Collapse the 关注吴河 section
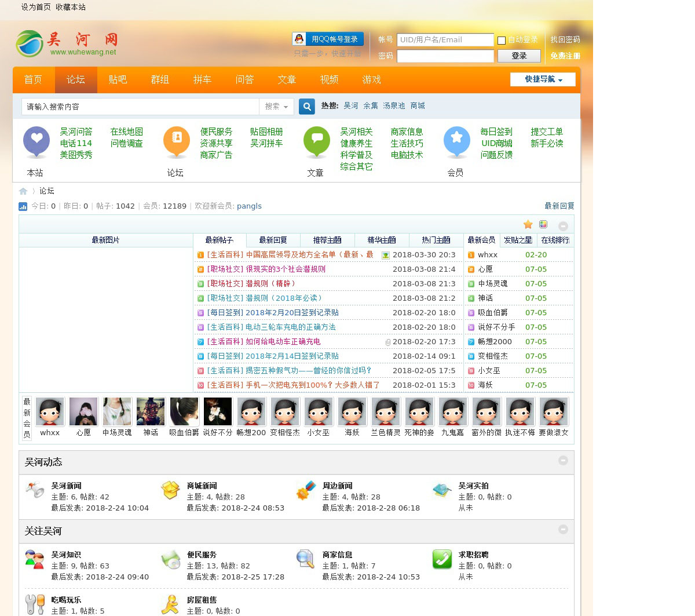This screenshot has height=616, width=695. pyautogui.click(x=563, y=530)
